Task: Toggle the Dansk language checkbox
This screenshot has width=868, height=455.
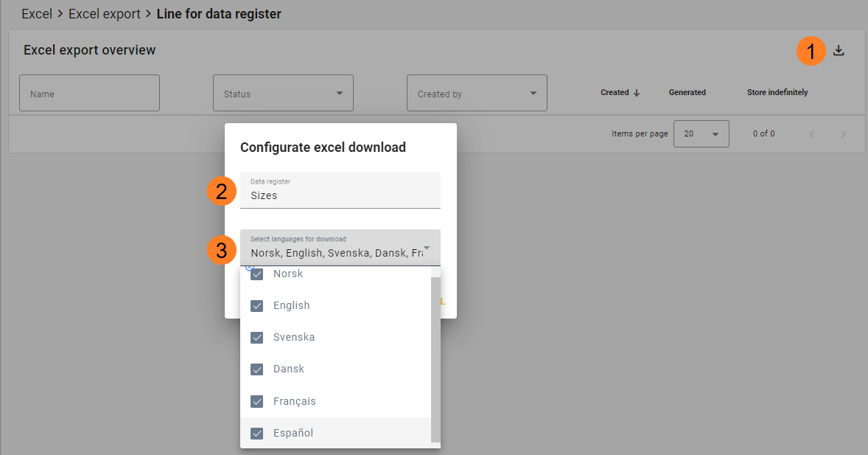Action: 257,369
